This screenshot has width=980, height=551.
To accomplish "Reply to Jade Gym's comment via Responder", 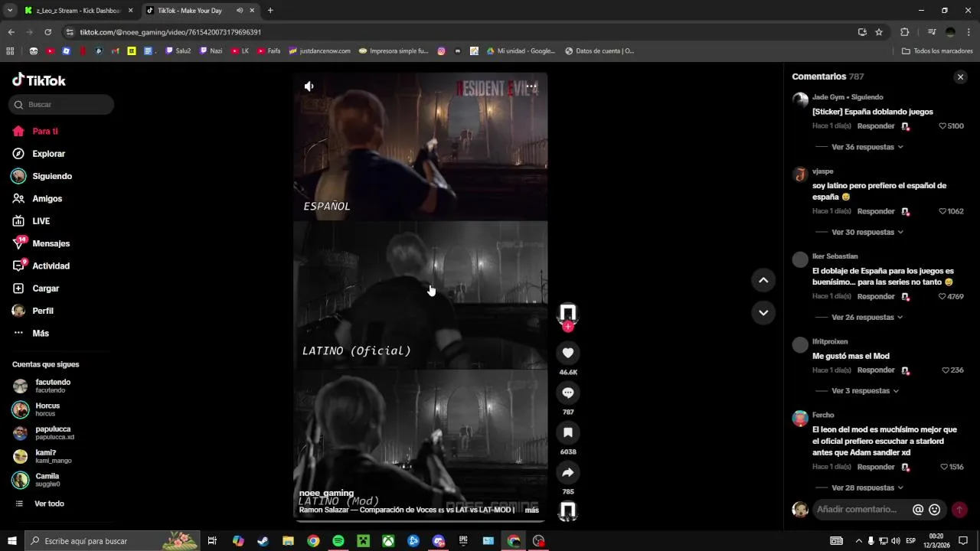I will (x=876, y=126).
